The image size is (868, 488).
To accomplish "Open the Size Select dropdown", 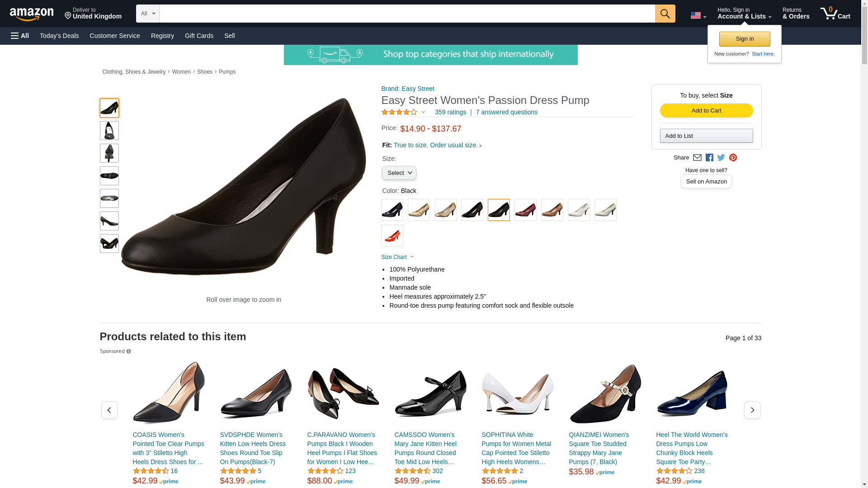I will coord(399,173).
